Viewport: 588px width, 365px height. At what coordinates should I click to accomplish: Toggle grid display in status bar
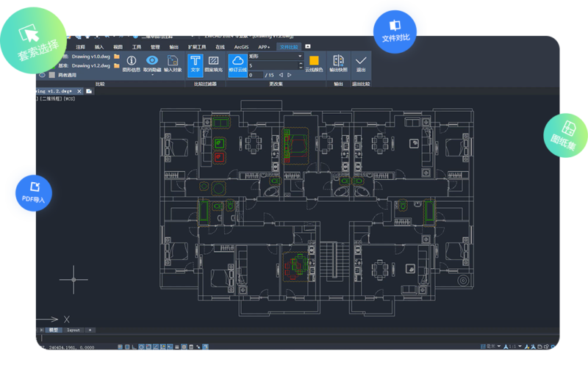click(127, 347)
